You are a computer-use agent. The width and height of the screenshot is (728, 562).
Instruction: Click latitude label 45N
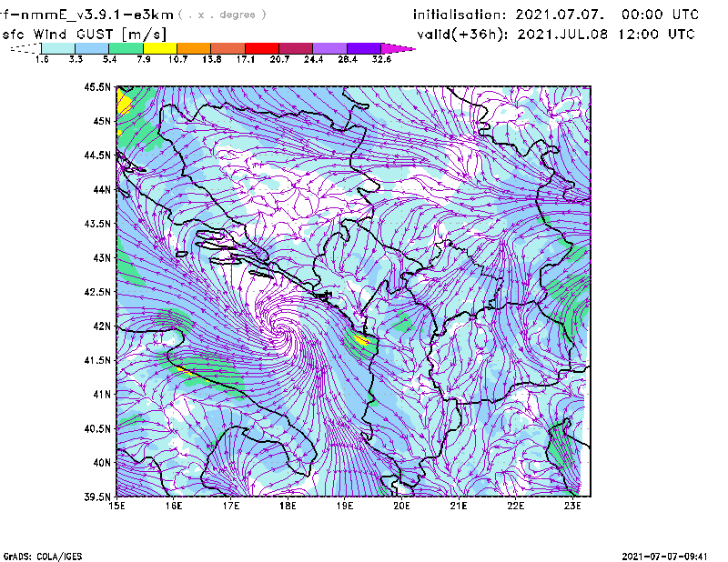pyautogui.click(x=102, y=121)
